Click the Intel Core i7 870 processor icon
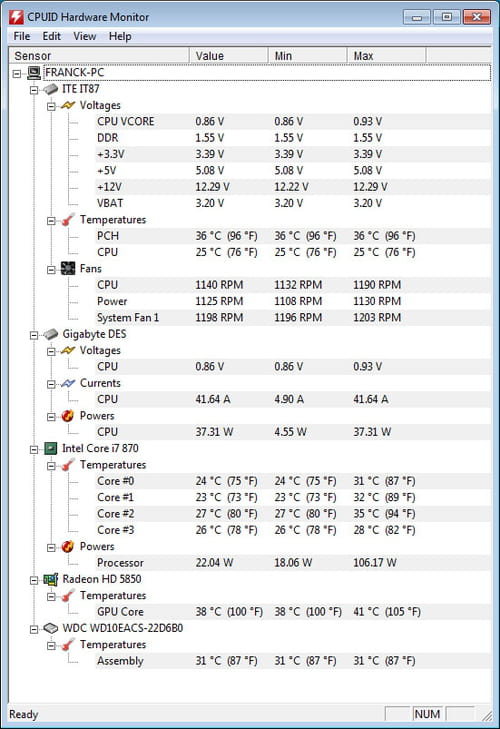The image size is (500, 729). coord(51,448)
